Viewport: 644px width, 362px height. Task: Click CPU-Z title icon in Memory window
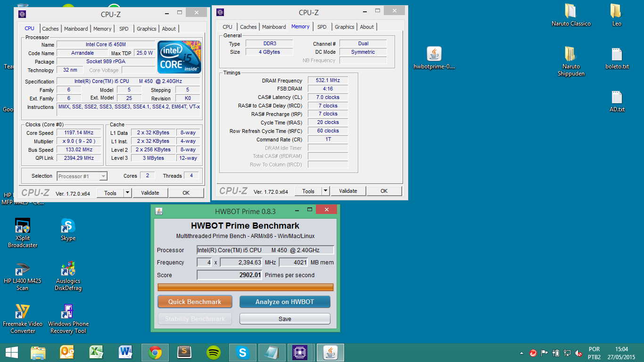click(220, 12)
